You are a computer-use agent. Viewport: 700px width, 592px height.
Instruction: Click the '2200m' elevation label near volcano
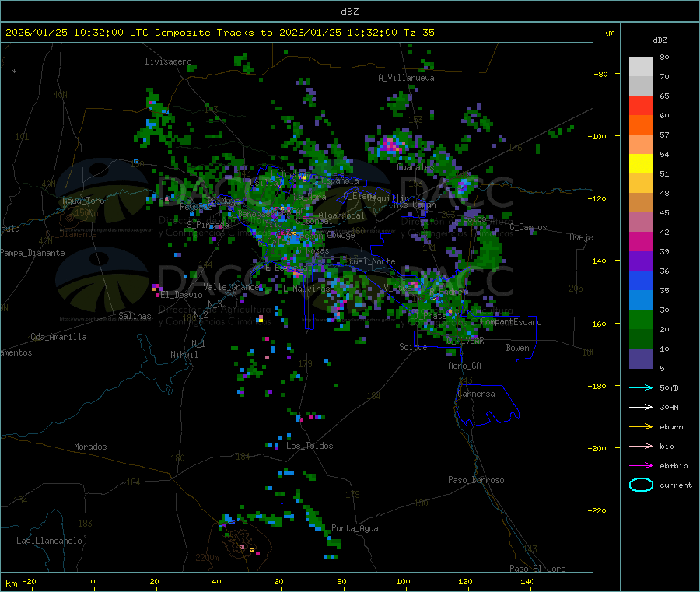pos(207,558)
